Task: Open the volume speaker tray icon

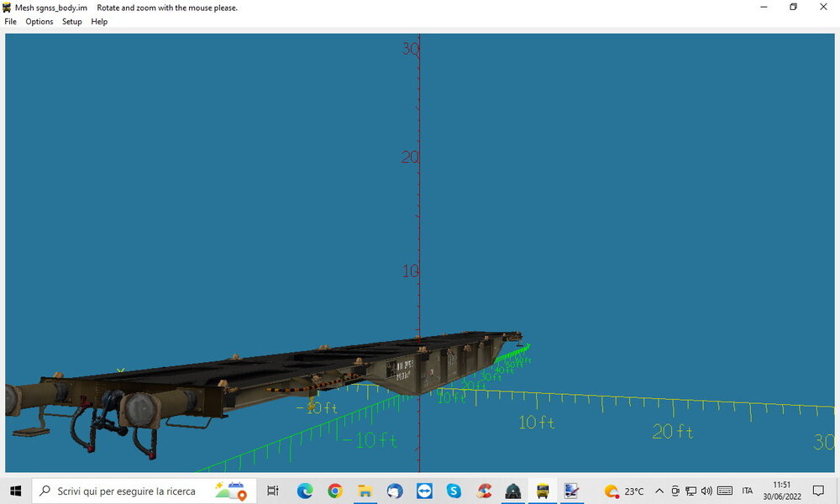Action: click(706, 491)
